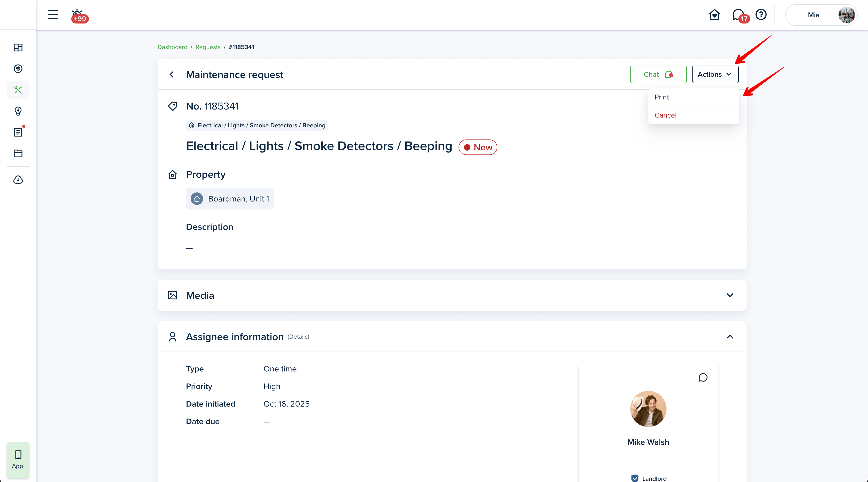
Task: Expand the Media section
Action: coord(730,296)
